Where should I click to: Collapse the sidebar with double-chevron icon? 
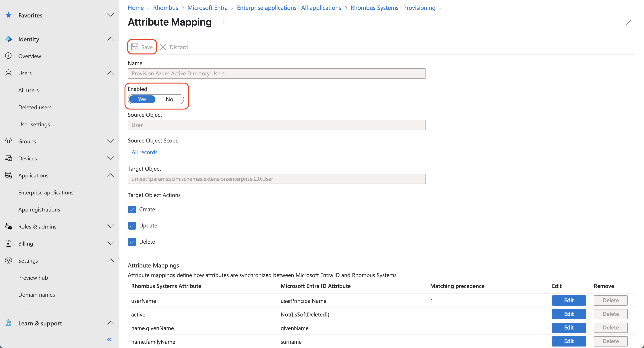[x=109, y=339]
